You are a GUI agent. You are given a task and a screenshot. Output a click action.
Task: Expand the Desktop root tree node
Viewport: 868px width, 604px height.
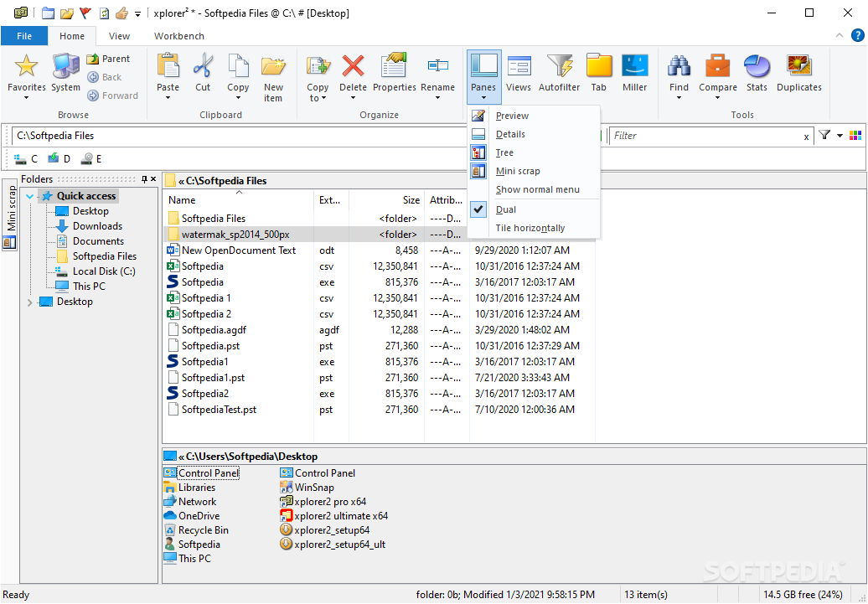pyautogui.click(x=30, y=302)
